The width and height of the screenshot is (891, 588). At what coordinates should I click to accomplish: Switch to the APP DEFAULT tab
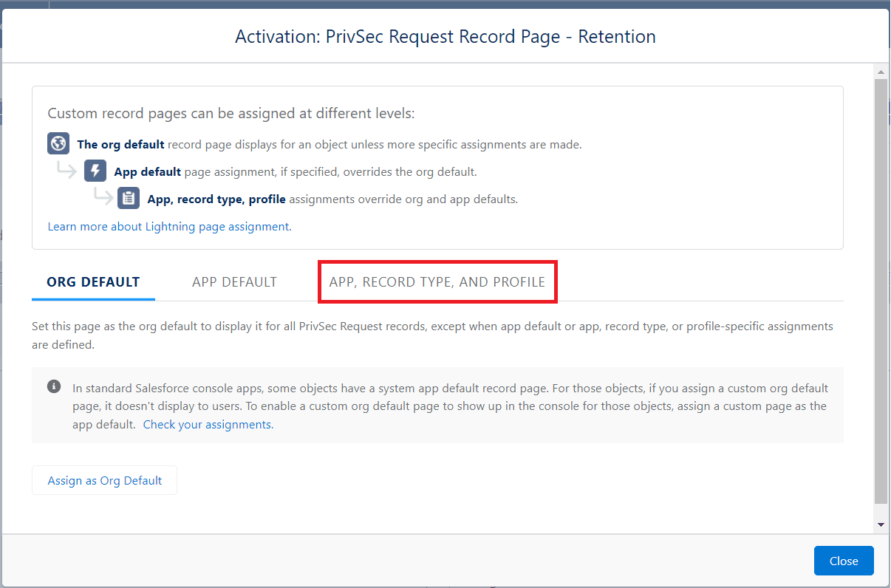pos(234,281)
